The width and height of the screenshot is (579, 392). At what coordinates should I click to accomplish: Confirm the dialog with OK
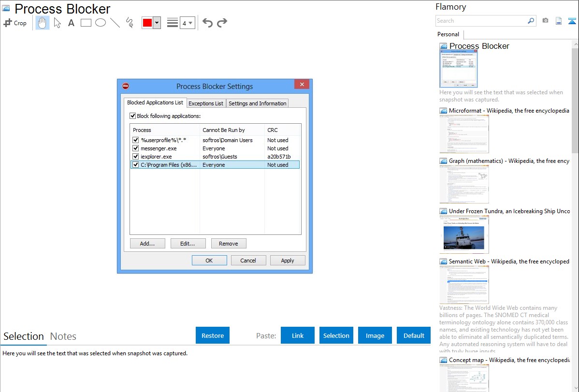[209, 261]
